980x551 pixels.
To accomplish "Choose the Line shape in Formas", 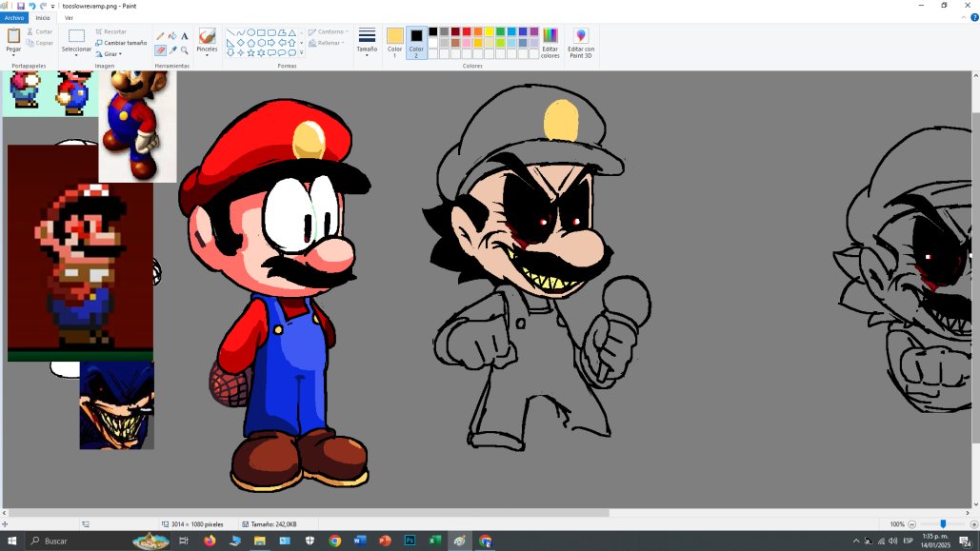I will 230,32.
